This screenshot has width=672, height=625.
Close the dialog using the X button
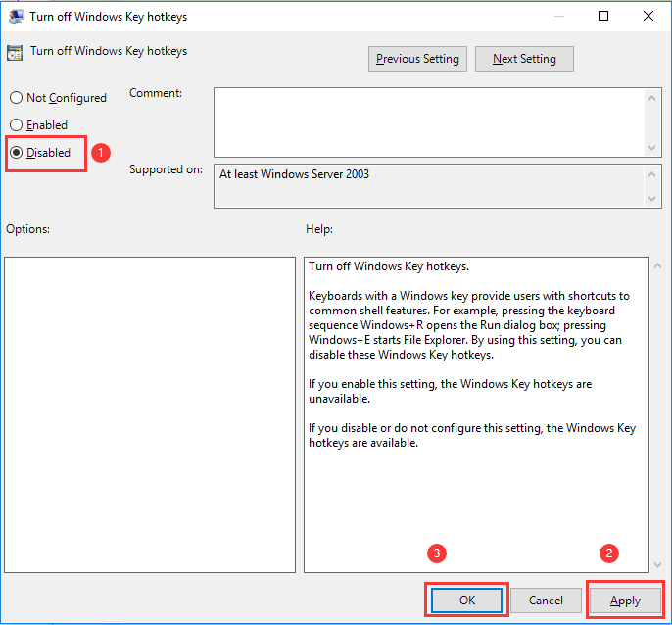[648, 16]
